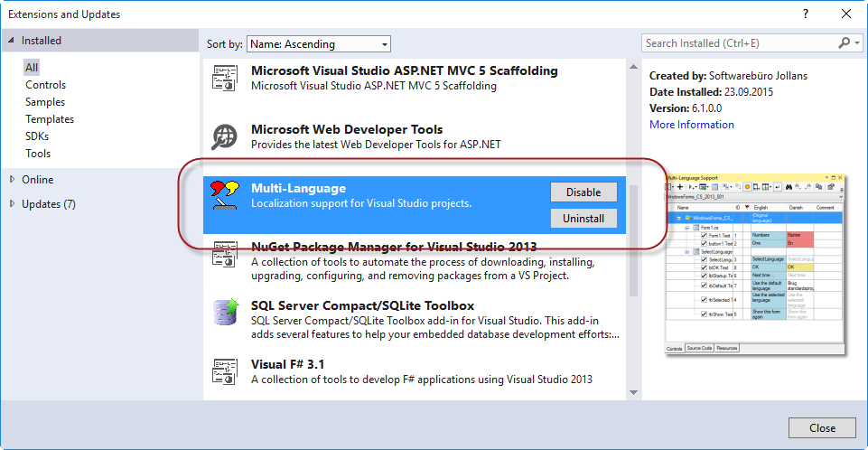
Task: Click the ASP.NET MVC 5 Scaffolding icon
Action: [x=224, y=79]
